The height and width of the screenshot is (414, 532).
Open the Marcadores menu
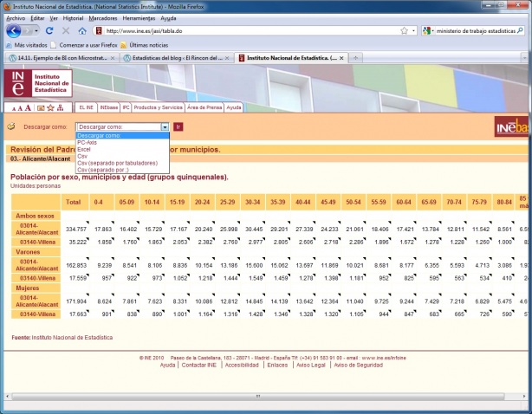(x=102, y=17)
